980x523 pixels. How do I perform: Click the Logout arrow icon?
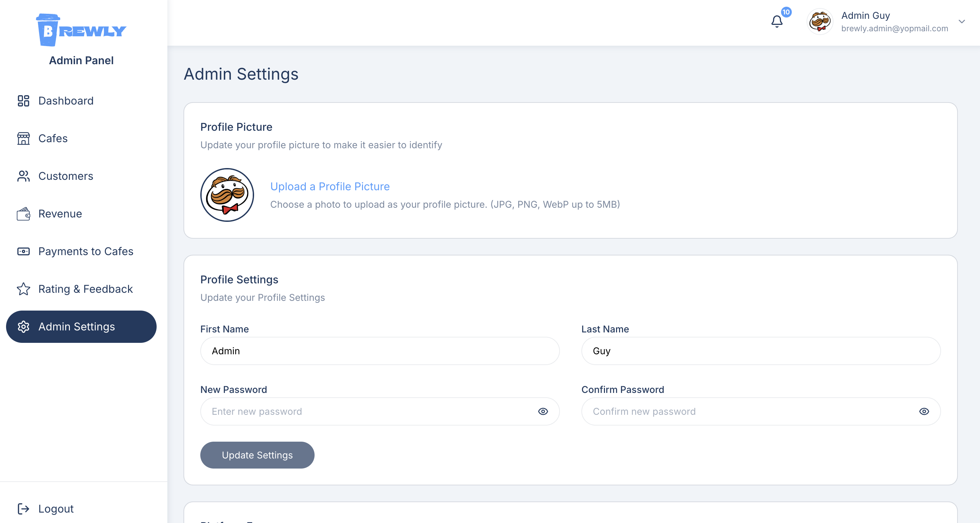pos(23,509)
